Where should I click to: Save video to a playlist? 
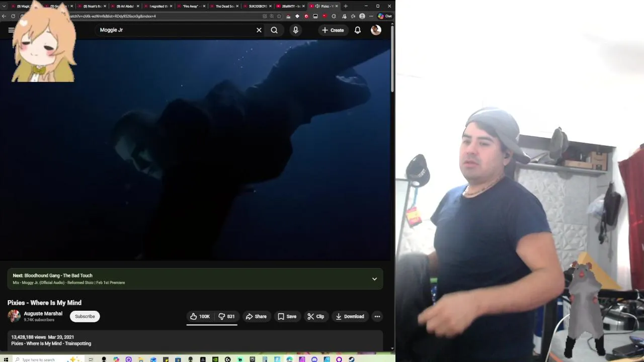click(x=287, y=316)
